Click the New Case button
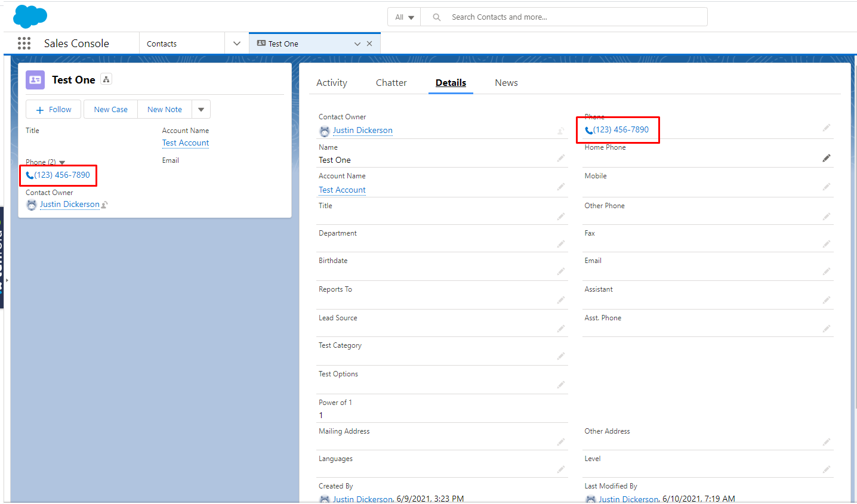Image resolution: width=857 pixels, height=504 pixels. tap(111, 109)
